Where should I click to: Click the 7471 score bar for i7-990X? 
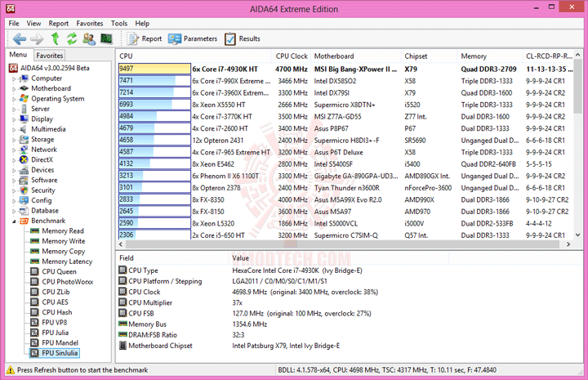click(x=154, y=81)
